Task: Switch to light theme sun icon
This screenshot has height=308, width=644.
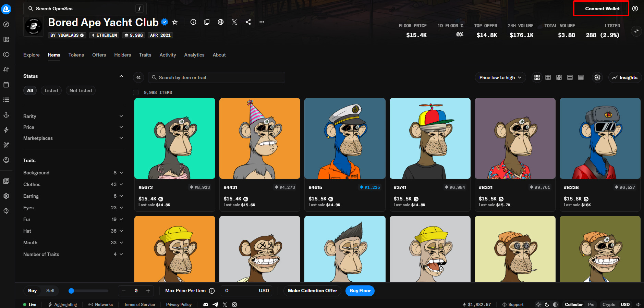Action: point(539,305)
